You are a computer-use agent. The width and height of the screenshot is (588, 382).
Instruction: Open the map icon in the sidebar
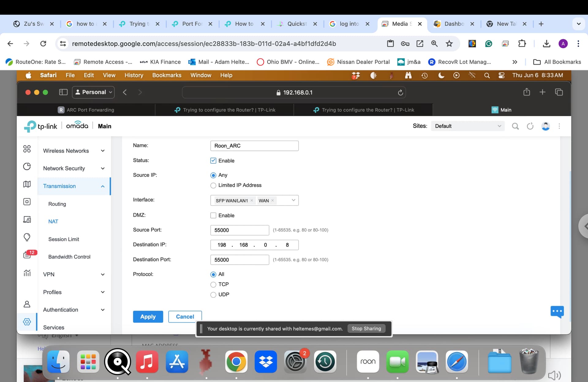point(27,184)
